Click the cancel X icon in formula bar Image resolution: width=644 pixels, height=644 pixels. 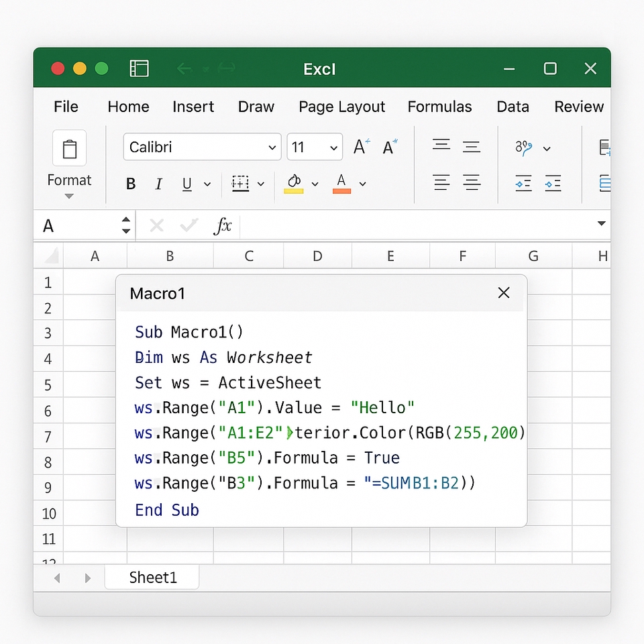pos(156,225)
